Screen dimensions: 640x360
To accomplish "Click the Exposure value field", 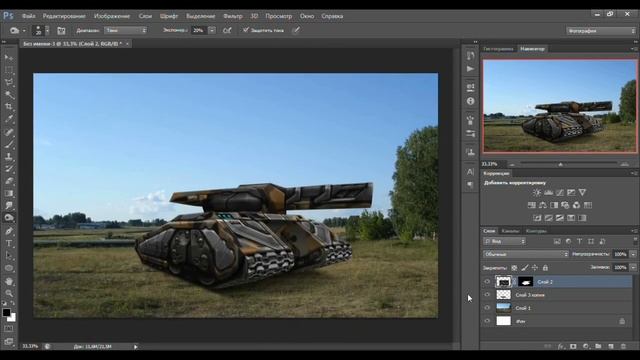I will click(x=199, y=30).
